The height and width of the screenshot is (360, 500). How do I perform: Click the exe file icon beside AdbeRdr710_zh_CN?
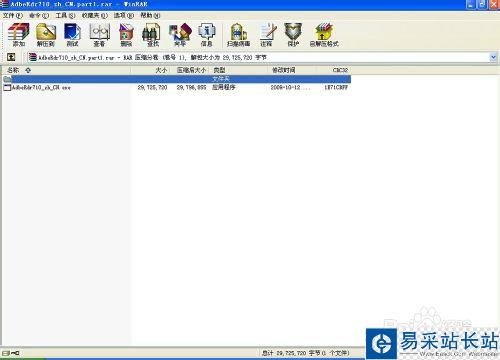(7, 88)
